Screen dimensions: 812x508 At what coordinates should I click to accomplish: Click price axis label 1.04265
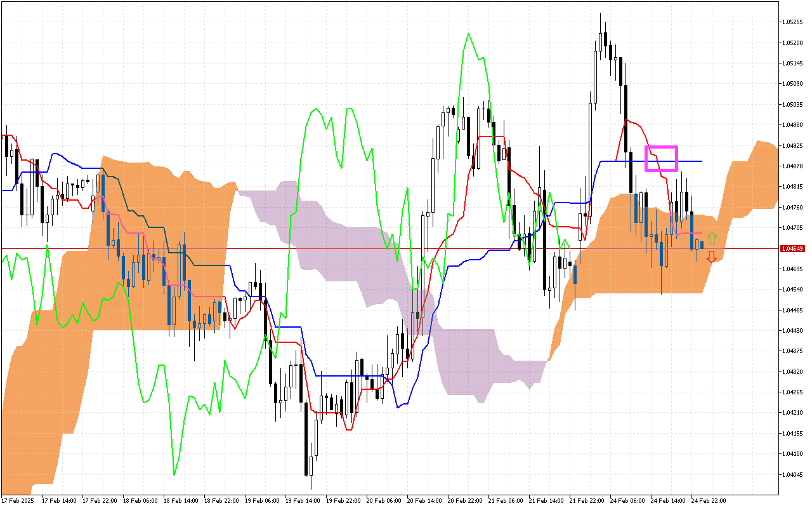793,392
